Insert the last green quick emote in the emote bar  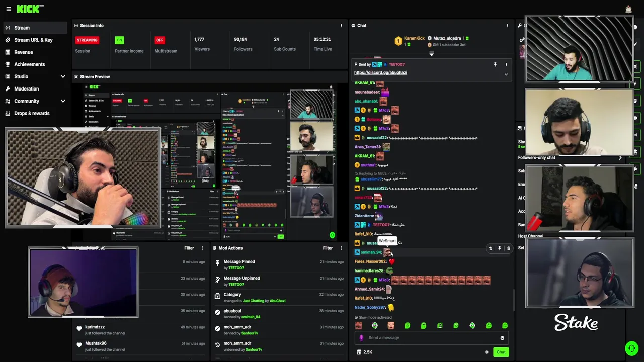click(x=505, y=326)
